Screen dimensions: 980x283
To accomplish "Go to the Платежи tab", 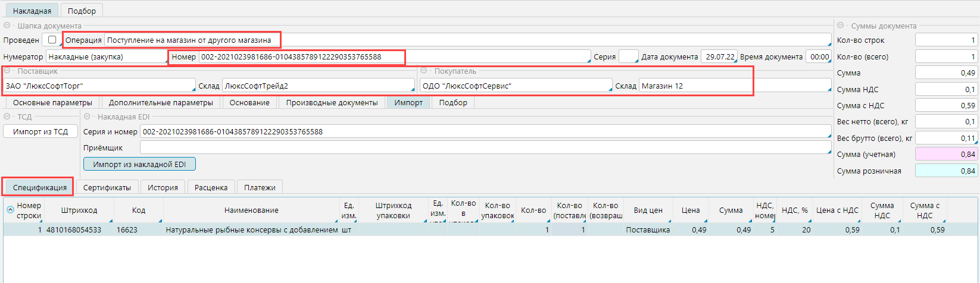I will (x=260, y=187).
